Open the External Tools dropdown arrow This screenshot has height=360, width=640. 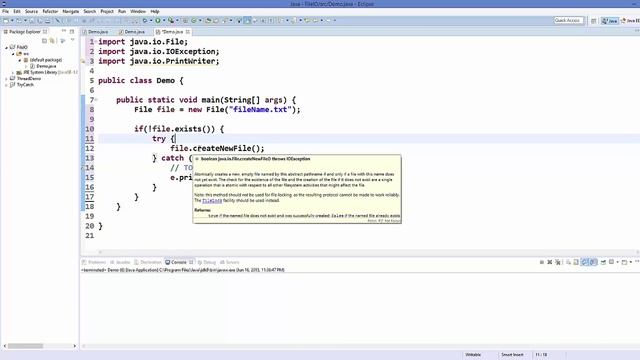pyautogui.click(x=177, y=20)
